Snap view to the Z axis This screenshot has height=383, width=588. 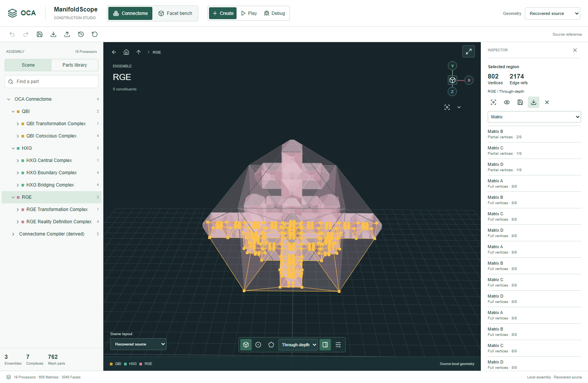(x=452, y=92)
